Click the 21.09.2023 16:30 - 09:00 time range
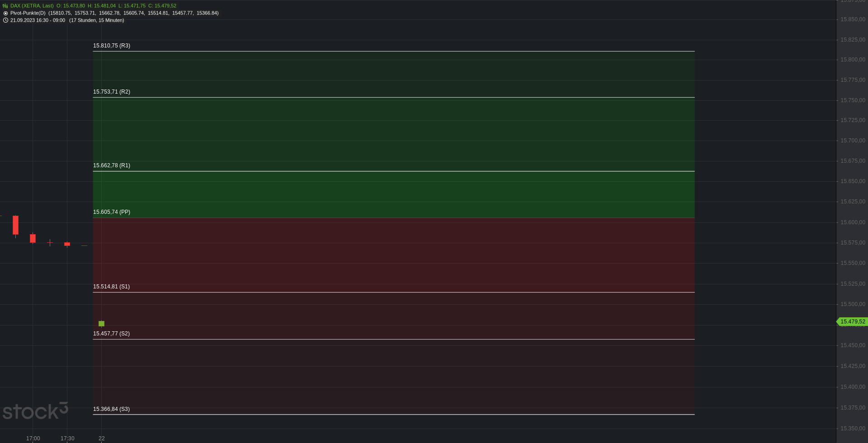868x443 pixels. 38,20
